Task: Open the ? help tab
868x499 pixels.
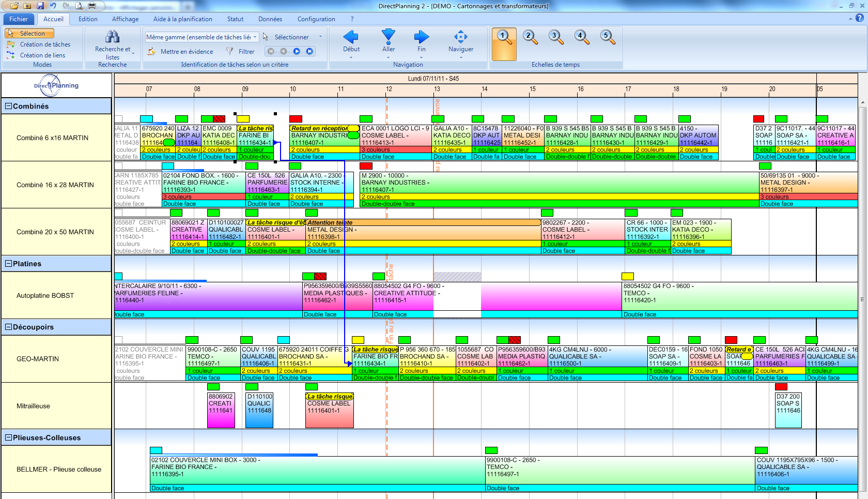Action: (352, 19)
